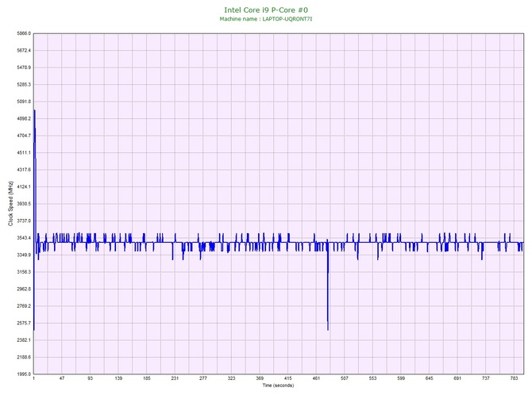Click the x-axis tick label 369
532x399 pixels.
260,378
